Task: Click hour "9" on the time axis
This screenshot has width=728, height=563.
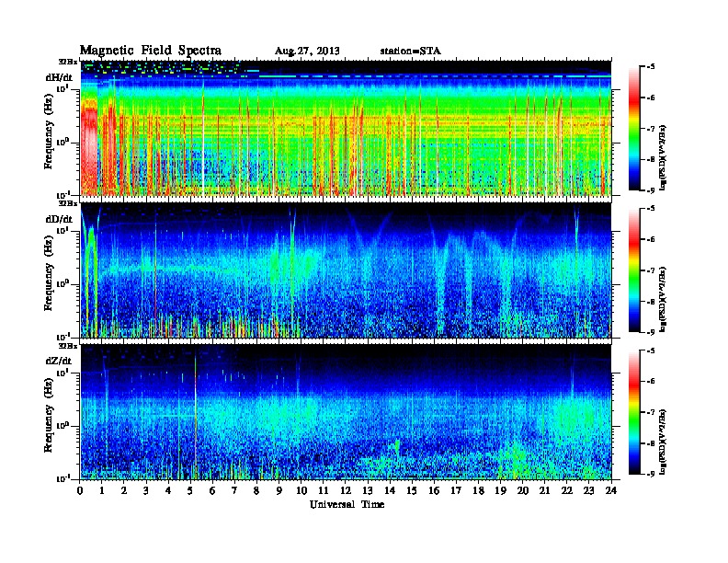Action: click(279, 491)
